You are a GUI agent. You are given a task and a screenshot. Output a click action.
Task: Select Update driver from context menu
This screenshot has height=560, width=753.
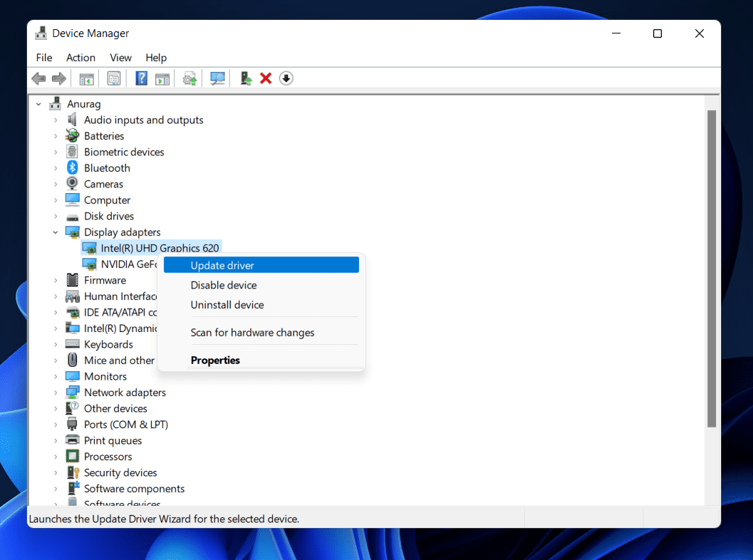[x=222, y=264]
